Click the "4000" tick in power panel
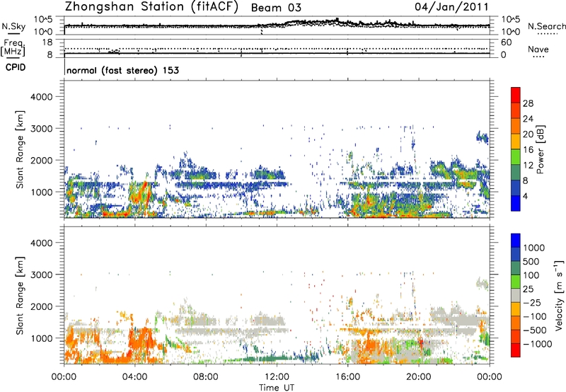566x392 pixels. click(x=41, y=97)
